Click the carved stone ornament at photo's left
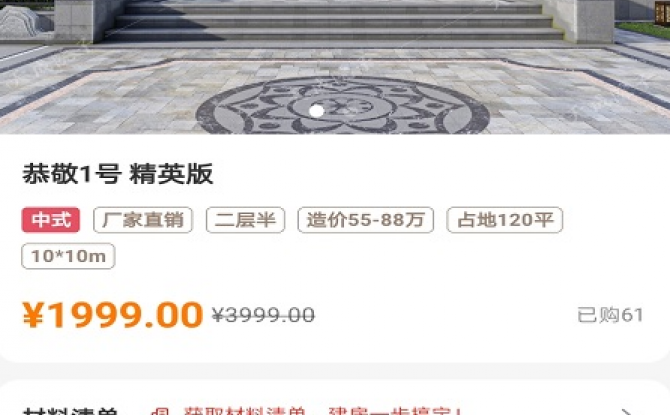This screenshot has height=415, width=670. [x=19, y=21]
